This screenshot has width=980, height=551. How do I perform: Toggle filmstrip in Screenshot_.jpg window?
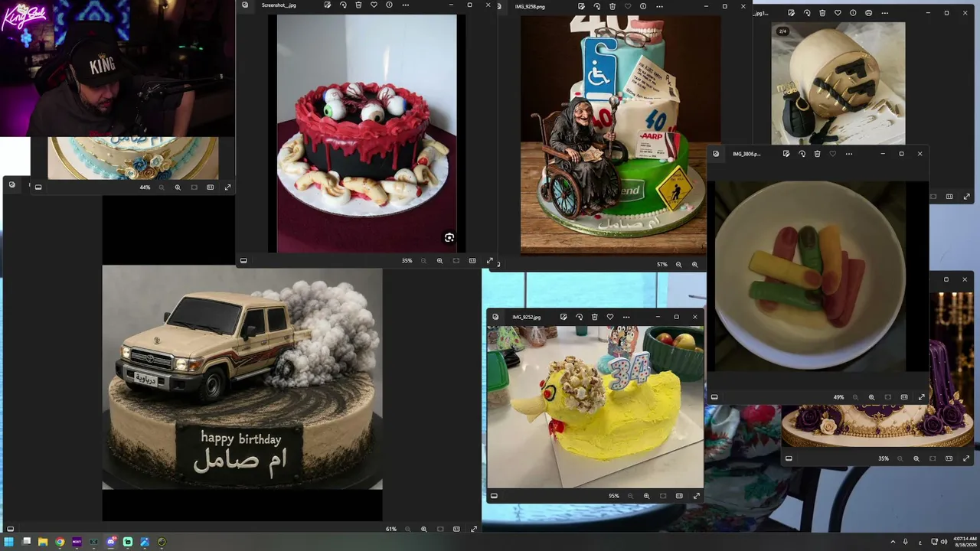[x=243, y=260]
